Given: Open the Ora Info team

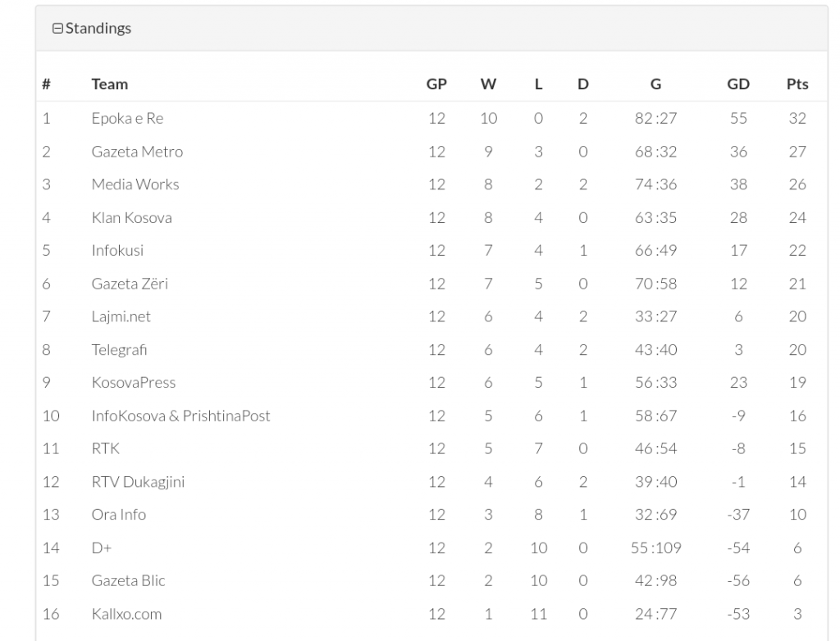Looking at the screenshot, I should pyautogui.click(x=119, y=515).
